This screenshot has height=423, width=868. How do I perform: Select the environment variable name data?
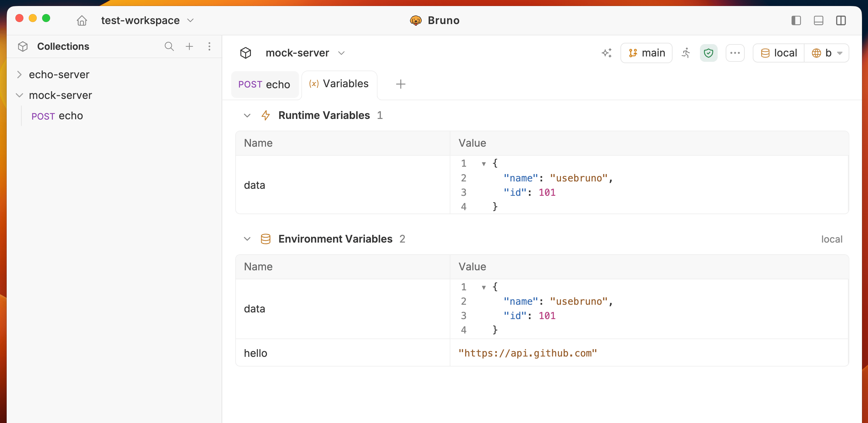[x=254, y=309]
